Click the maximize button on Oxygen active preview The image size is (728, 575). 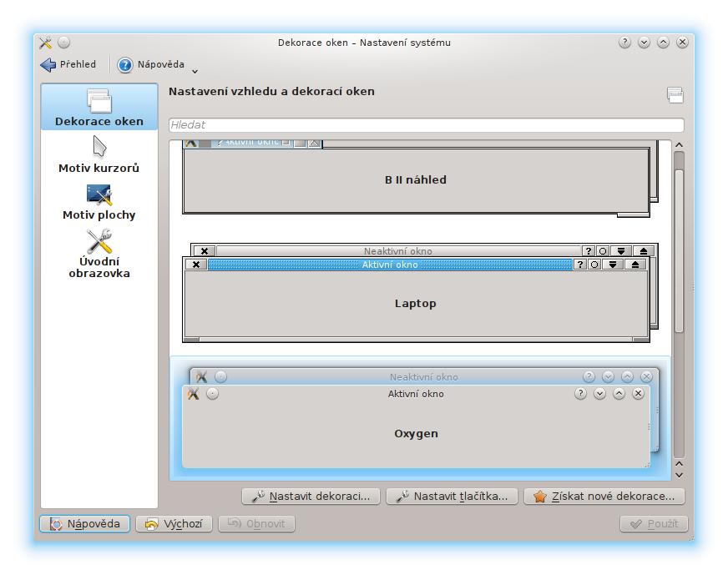(x=619, y=394)
